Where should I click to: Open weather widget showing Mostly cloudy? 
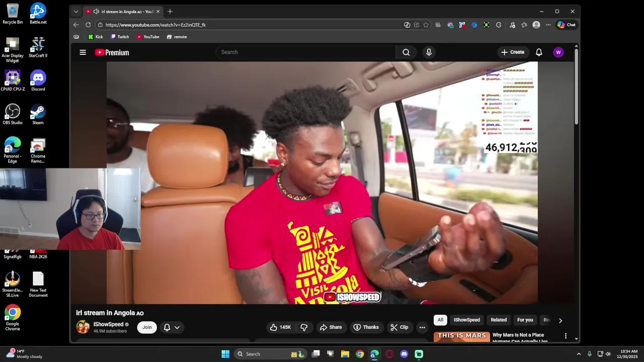coord(24,354)
